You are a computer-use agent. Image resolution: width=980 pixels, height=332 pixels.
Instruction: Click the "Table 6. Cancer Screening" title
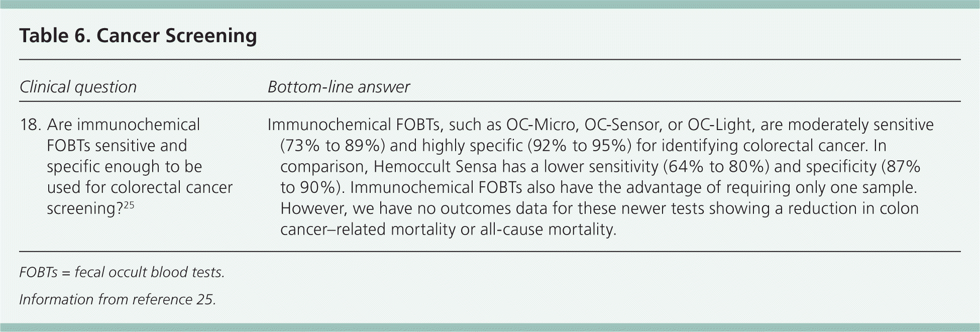coord(138,36)
